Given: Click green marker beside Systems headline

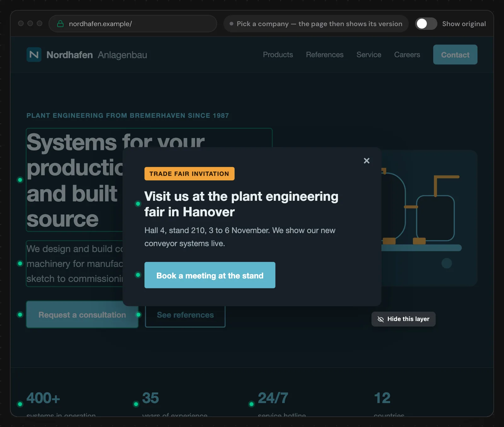Looking at the screenshot, I should [20, 180].
